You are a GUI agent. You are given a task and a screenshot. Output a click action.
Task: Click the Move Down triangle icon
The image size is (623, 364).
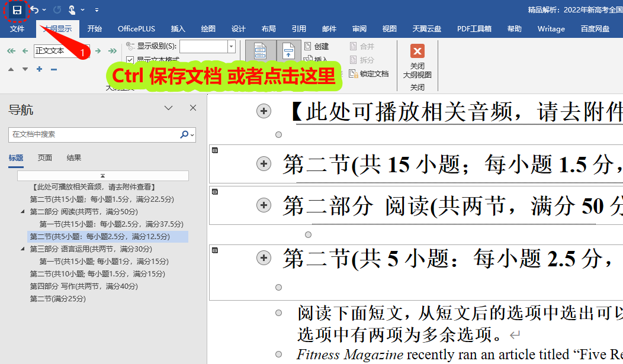pos(25,69)
